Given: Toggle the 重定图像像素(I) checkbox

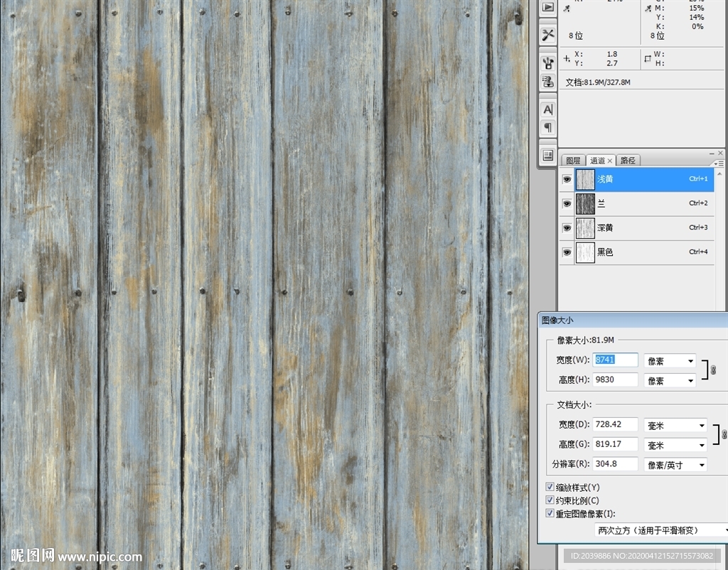Looking at the screenshot, I should 550,513.
